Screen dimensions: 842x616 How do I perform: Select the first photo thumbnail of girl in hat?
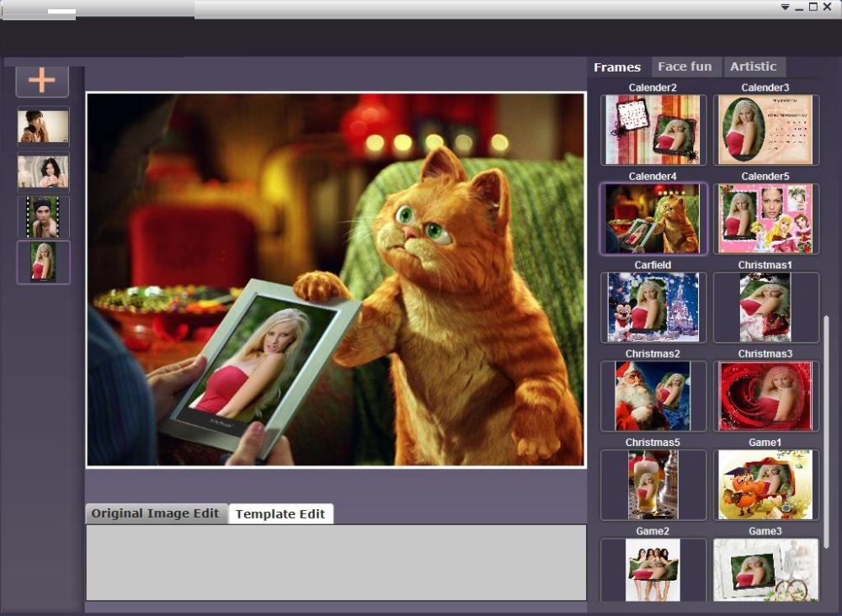[43, 126]
